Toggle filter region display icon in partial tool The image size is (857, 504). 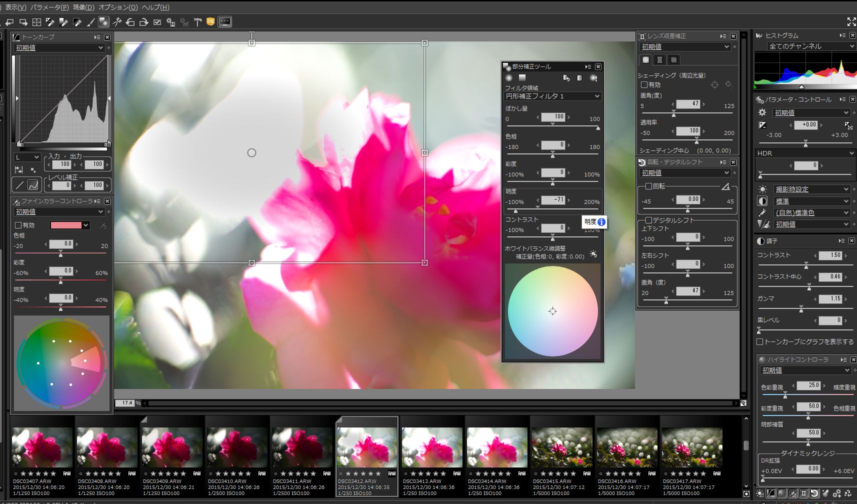[593, 78]
